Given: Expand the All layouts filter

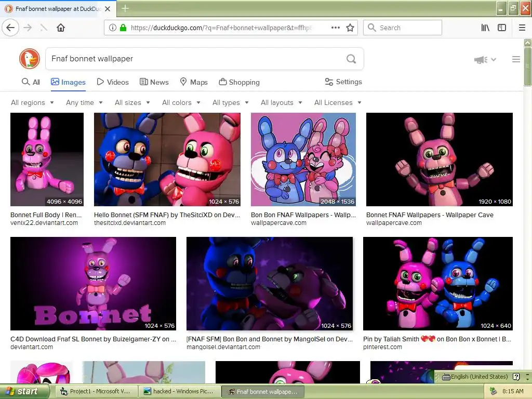Looking at the screenshot, I should tap(281, 102).
